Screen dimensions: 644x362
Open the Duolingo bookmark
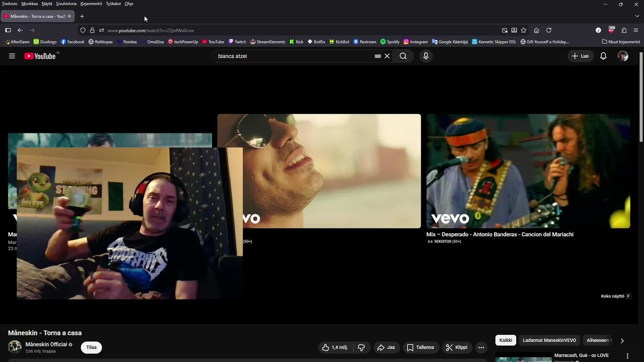[45, 42]
